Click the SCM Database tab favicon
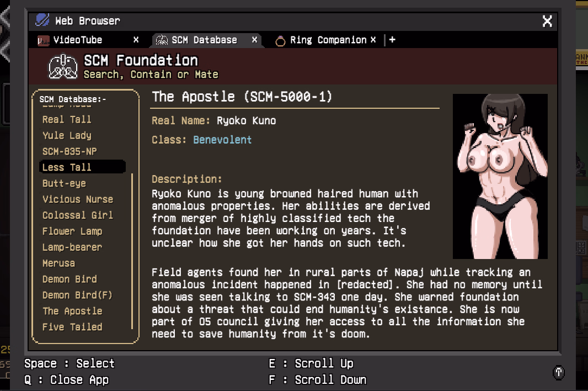Viewport: 588px width, 391px height. [162, 40]
